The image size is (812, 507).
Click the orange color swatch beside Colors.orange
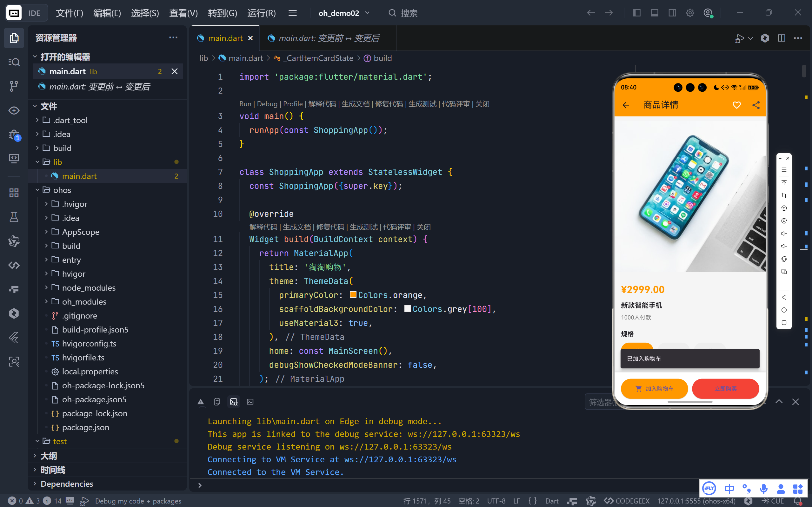[353, 295]
